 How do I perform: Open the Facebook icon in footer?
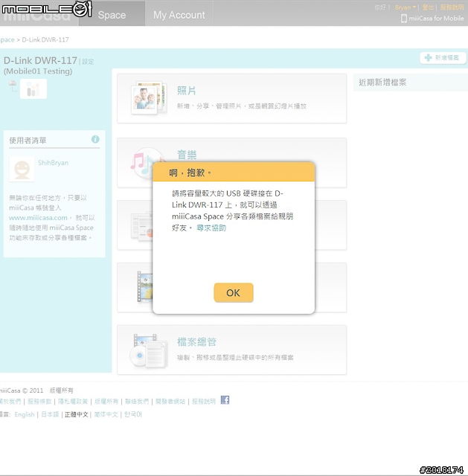pyautogui.click(x=225, y=400)
